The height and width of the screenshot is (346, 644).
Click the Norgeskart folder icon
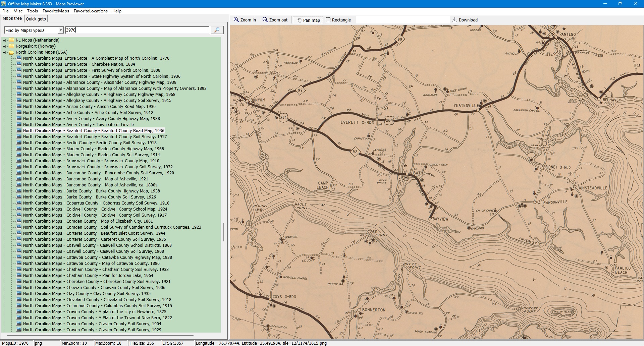click(11, 46)
